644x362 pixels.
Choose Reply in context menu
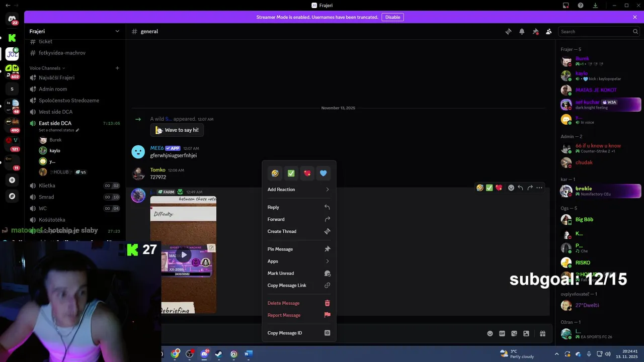299,207
